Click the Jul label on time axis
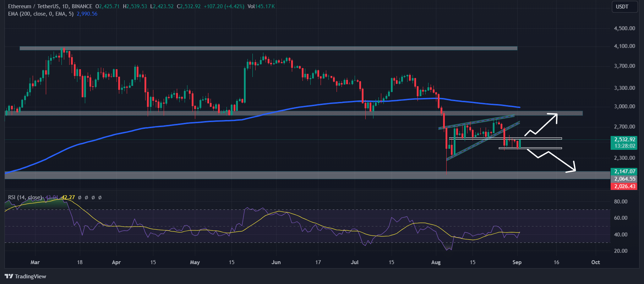Viewport: 644px width, 284px height. point(355,262)
